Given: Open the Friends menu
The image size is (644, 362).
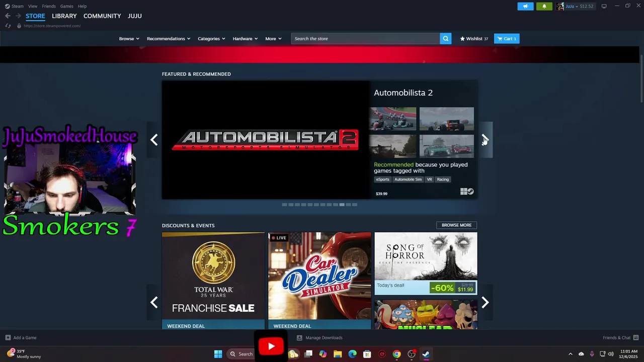Looking at the screenshot, I should (49, 6).
